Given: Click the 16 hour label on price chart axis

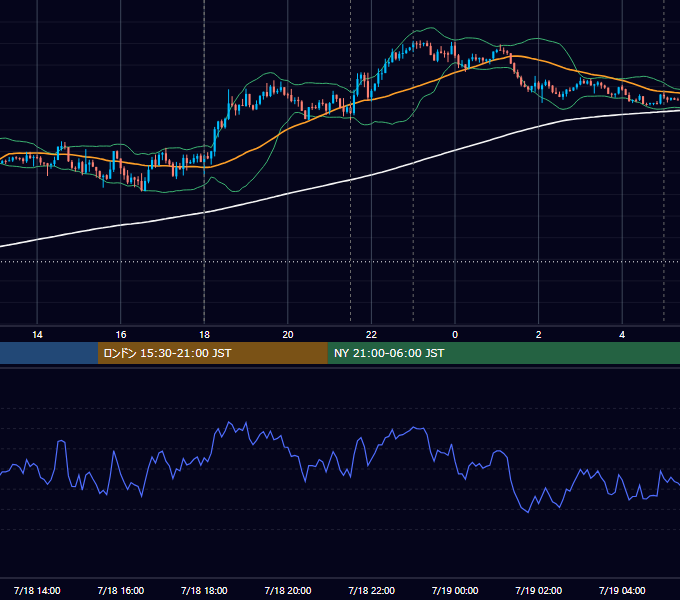Looking at the screenshot, I should pos(121,335).
